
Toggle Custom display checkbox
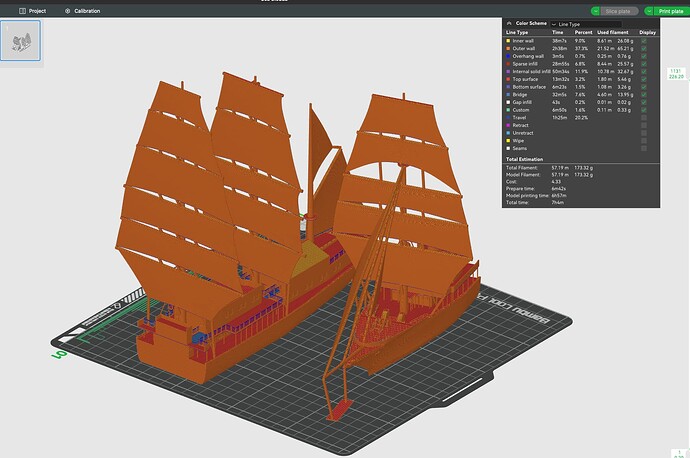(x=644, y=110)
